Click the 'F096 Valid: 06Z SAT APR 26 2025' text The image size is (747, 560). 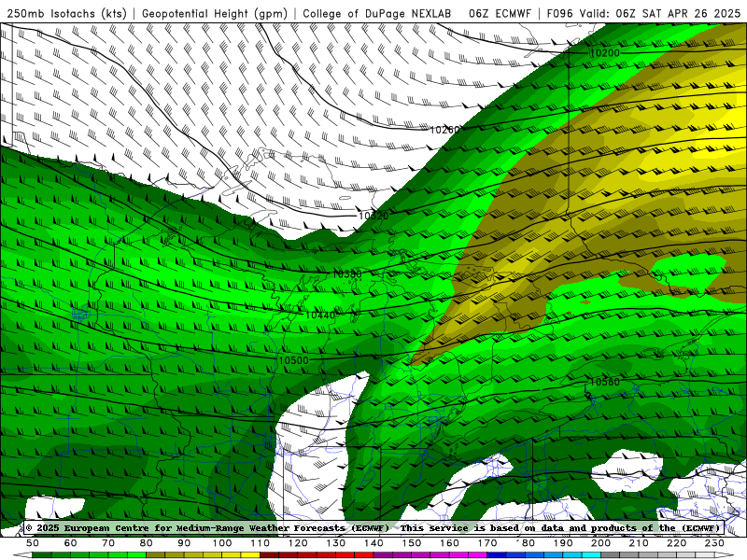point(643,14)
